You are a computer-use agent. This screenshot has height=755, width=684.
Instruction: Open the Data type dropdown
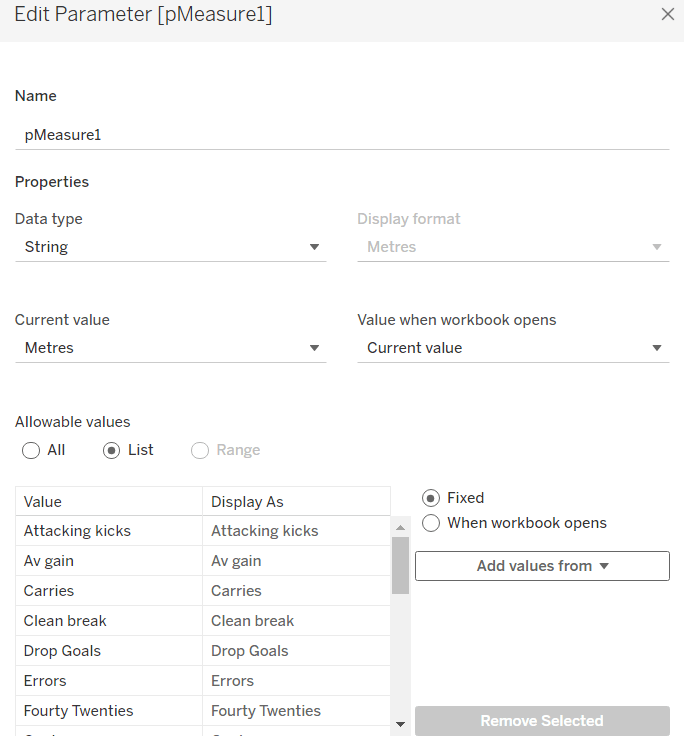click(170, 247)
